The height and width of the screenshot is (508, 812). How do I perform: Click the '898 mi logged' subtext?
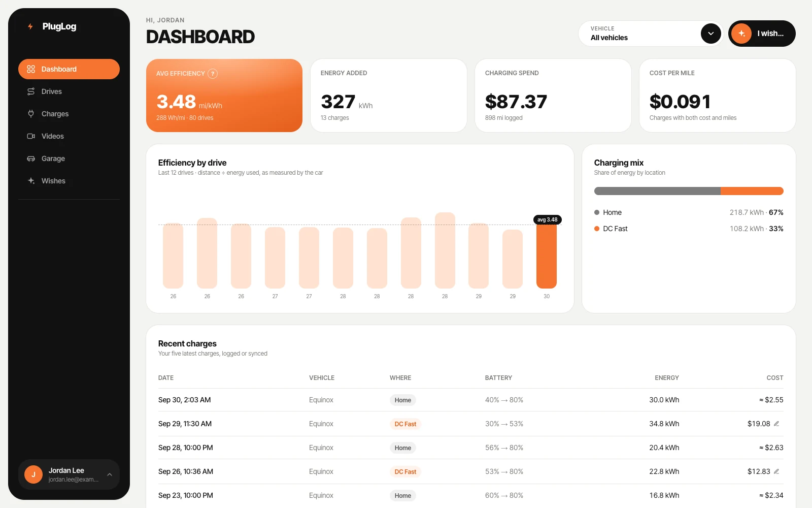click(x=504, y=118)
